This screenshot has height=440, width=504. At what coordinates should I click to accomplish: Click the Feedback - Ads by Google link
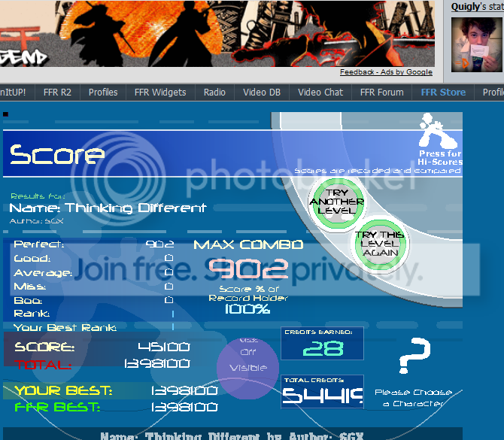386,72
